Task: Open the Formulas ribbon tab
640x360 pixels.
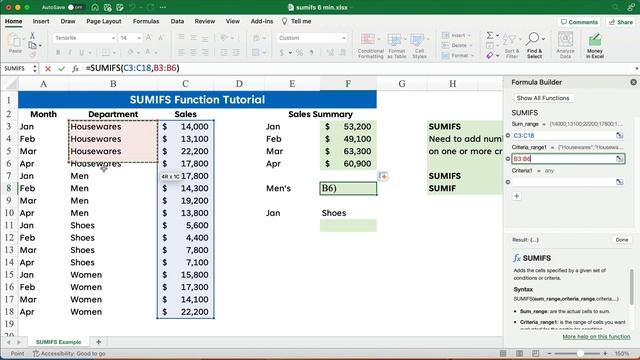Action: coord(146,21)
